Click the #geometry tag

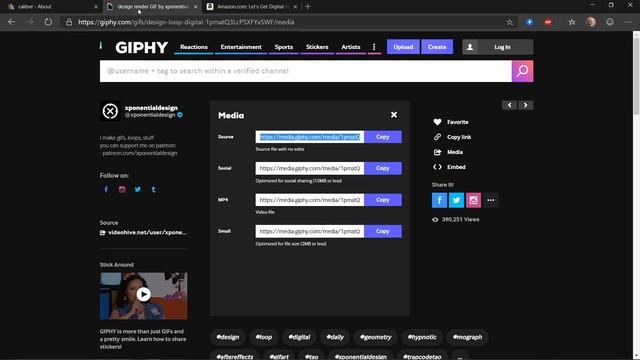tap(376, 337)
